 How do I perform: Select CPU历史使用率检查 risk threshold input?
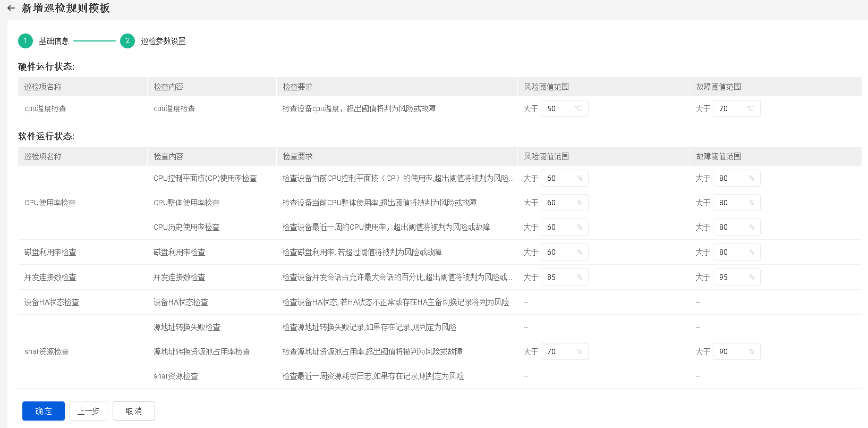click(558, 227)
